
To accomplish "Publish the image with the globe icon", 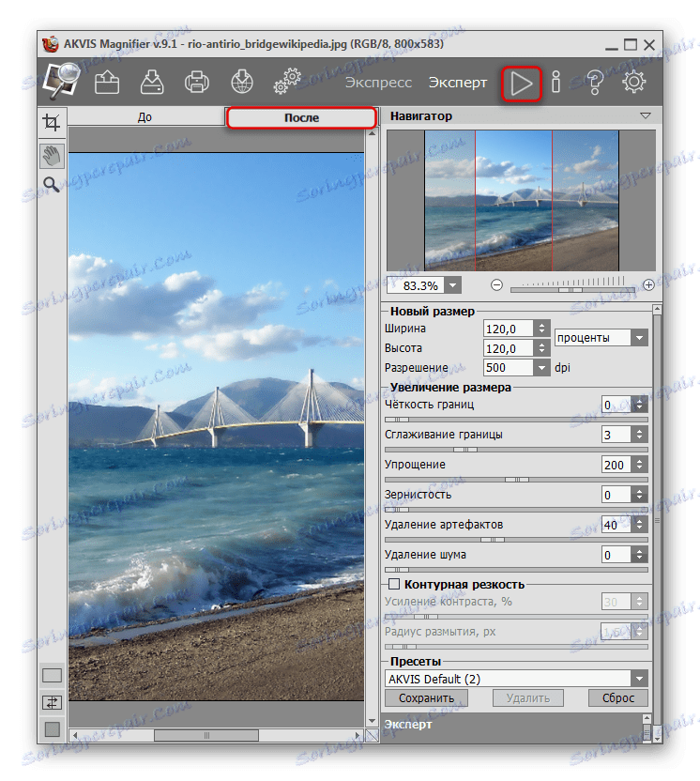I will click(x=242, y=82).
